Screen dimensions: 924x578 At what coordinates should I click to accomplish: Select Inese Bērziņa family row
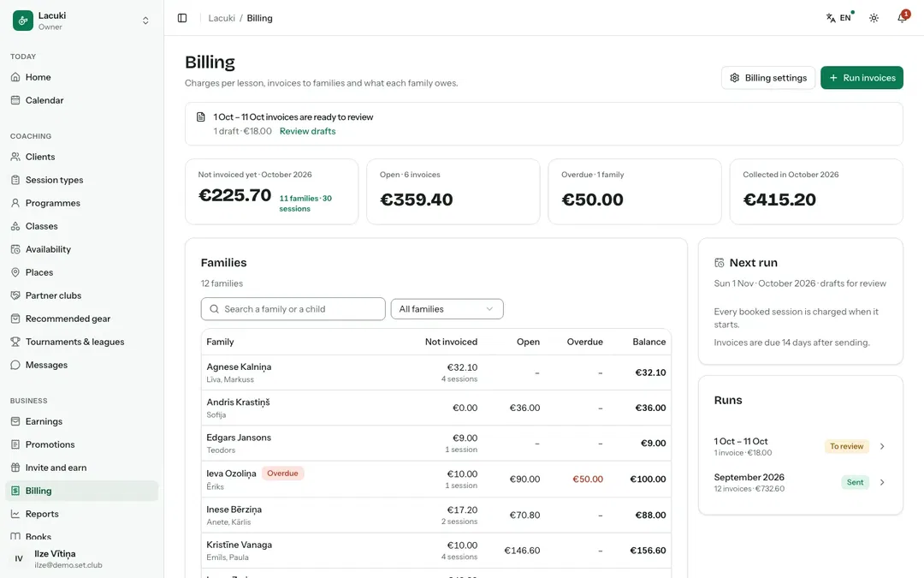coord(436,515)
